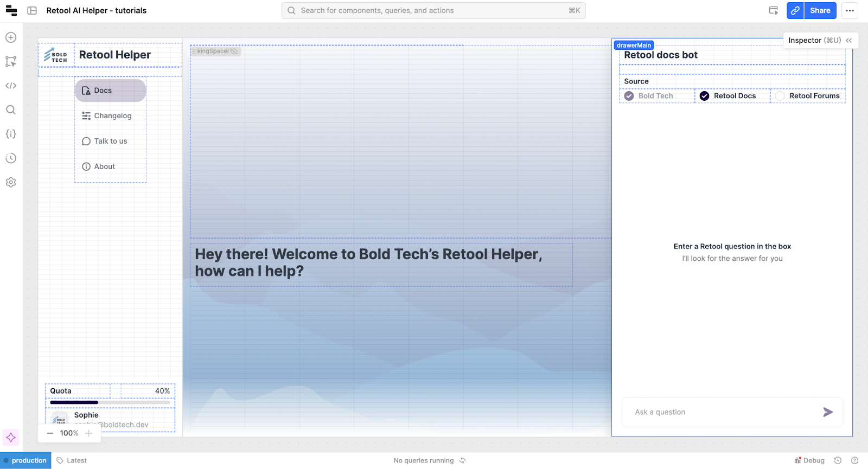Click the Source label text
The image size is (868, 469).
tap(636, 81)
